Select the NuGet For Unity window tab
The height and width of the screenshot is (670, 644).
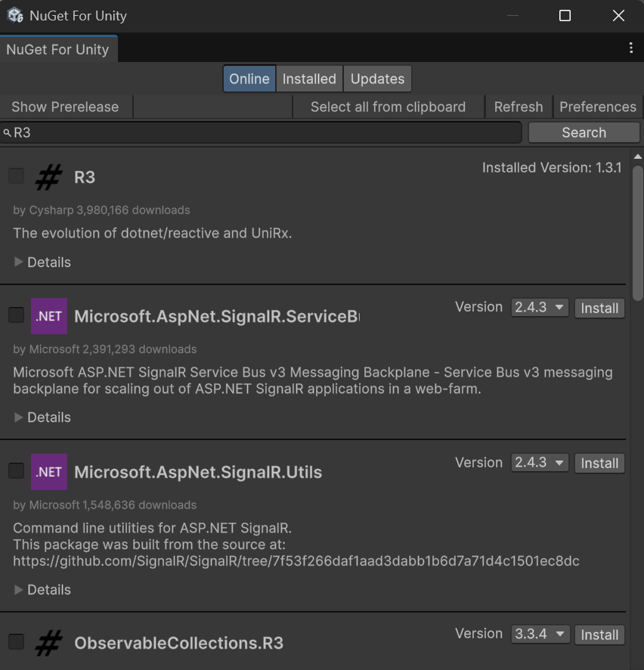pos(58,49)
